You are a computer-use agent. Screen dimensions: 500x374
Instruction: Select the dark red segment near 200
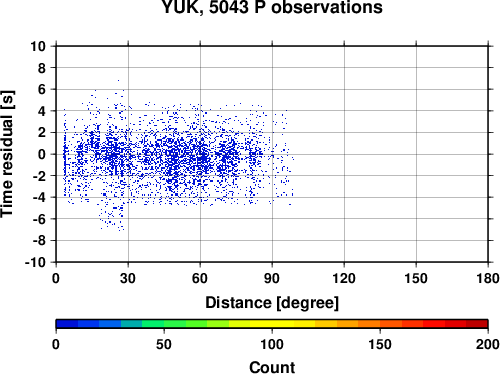coord(477,324)
